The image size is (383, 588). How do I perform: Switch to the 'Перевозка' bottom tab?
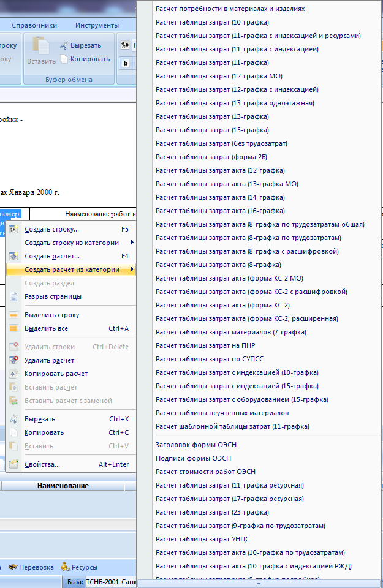pos(31,567)
